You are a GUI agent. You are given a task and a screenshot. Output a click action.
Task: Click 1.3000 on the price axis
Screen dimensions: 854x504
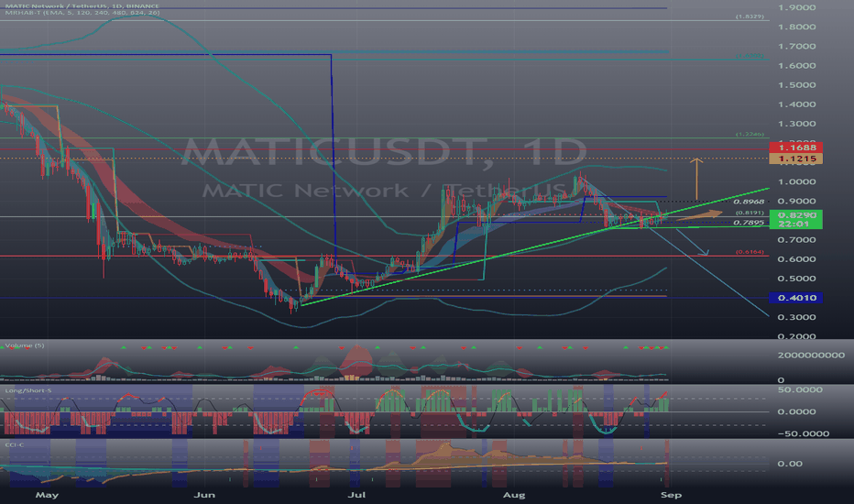[797, 124]
